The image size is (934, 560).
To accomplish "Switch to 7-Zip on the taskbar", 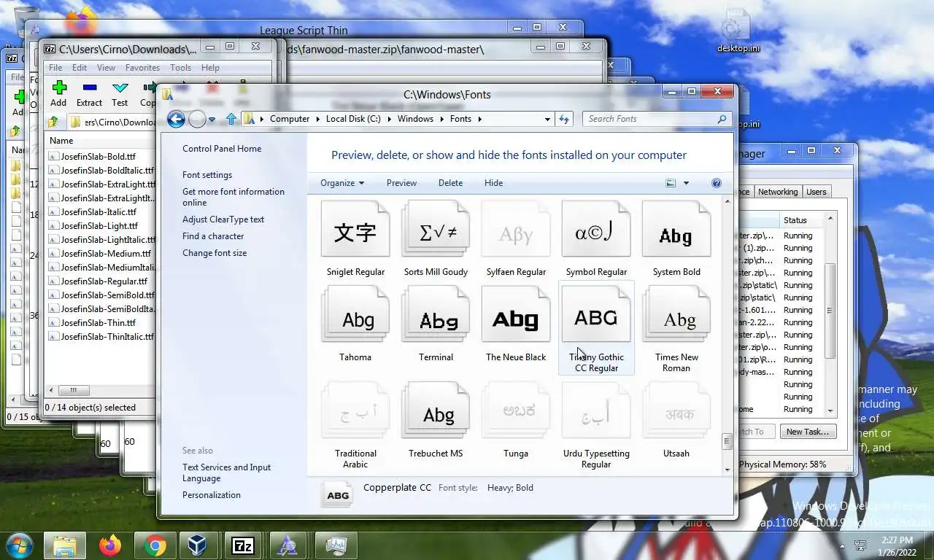I will click(243, 545).
